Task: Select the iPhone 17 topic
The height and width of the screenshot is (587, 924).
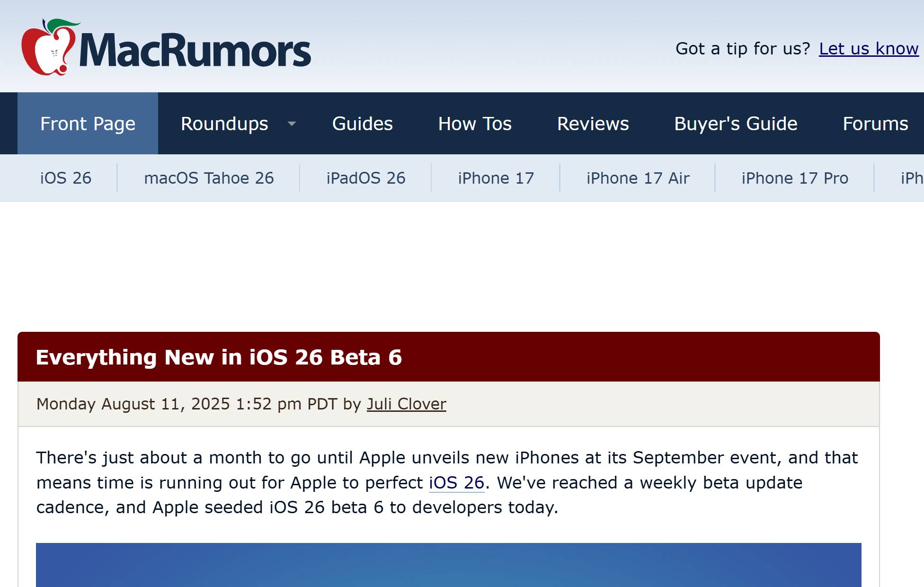Action: (496, 178)
